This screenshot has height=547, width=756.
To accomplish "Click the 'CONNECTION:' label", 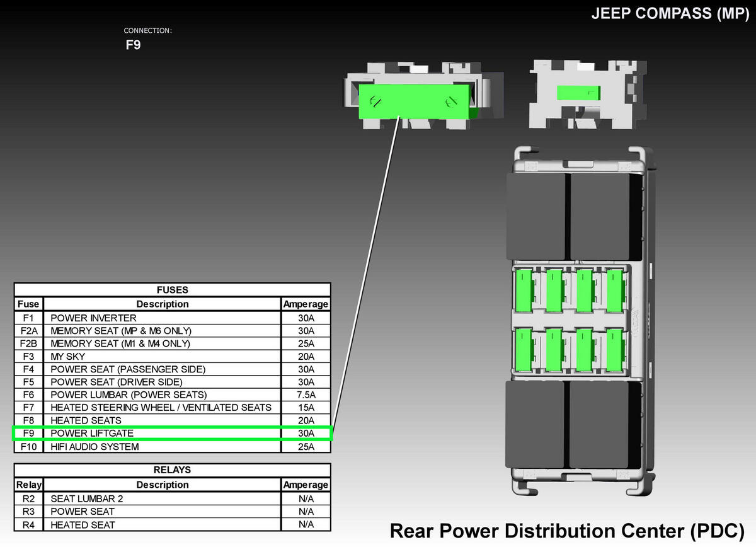I will tap(148, 30).
